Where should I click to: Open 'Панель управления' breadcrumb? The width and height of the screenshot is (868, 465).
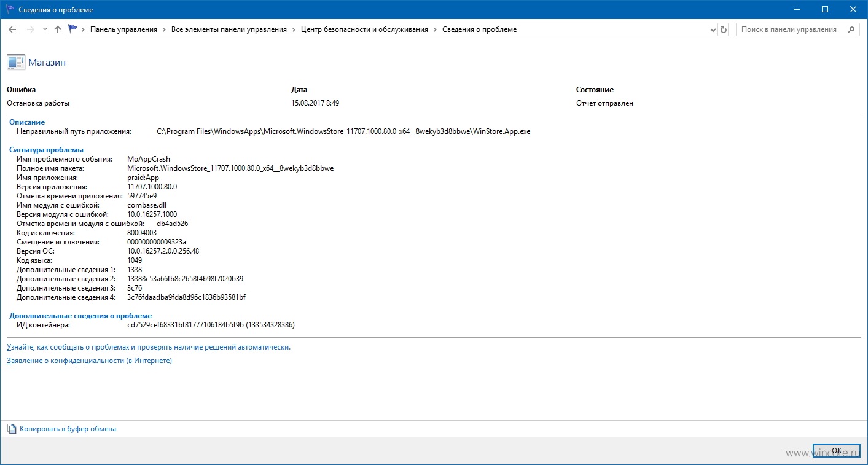click(x=123, y=29)
